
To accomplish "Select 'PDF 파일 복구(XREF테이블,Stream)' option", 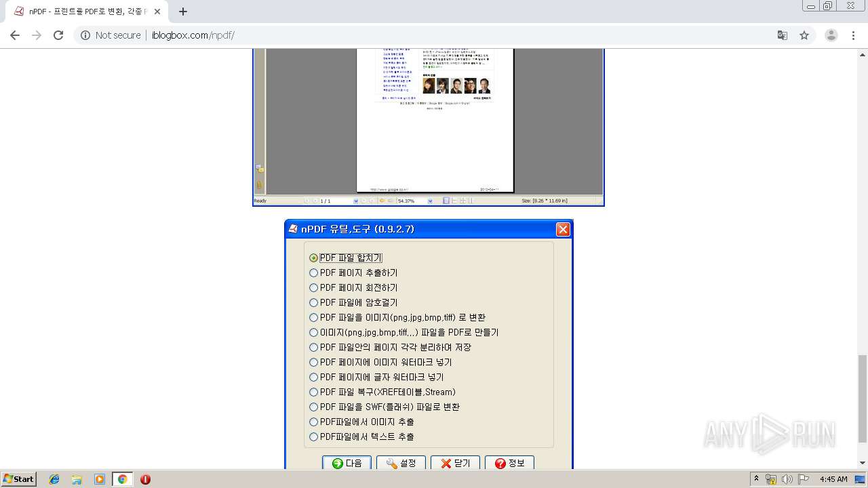I will coord(313,392).
